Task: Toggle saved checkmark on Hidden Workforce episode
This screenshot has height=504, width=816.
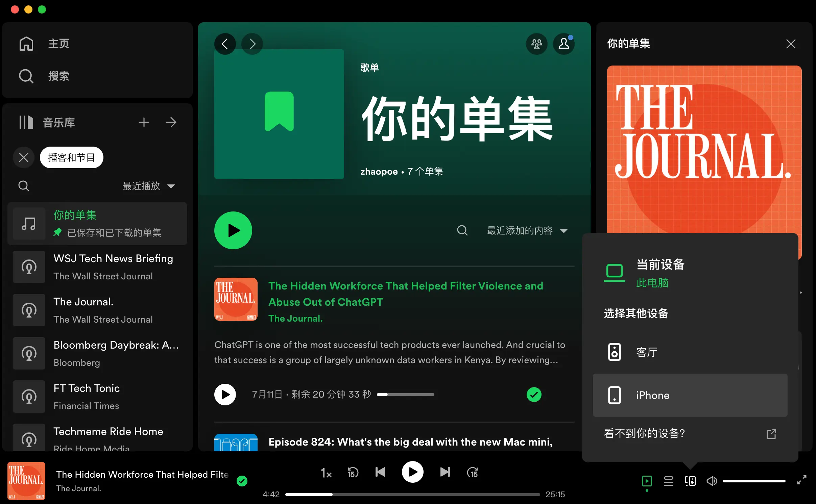Action: pyautogui.click(x=534, y=395)
